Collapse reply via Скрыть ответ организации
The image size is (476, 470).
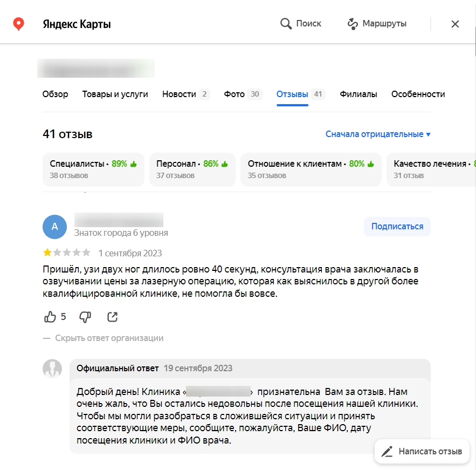(109, 338)
